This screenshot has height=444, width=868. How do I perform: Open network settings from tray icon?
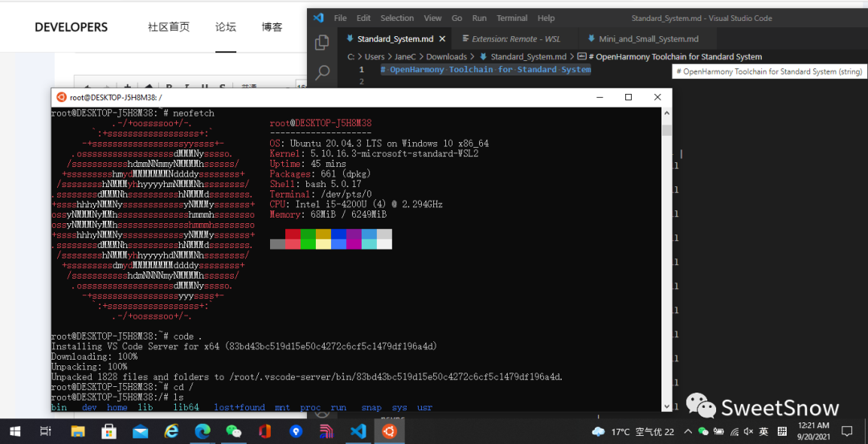click(734, 431)
